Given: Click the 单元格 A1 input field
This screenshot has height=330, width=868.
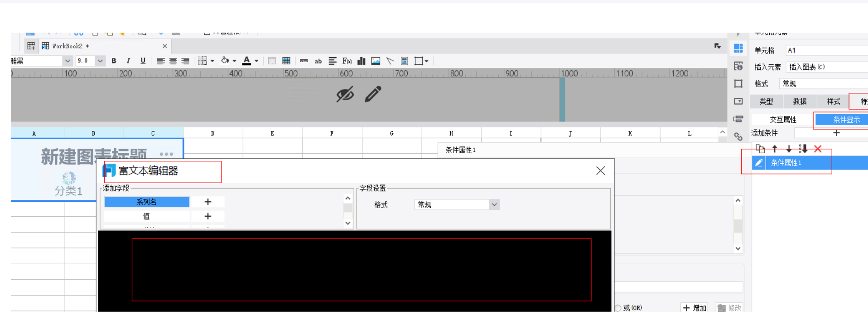Looking at the screenshot, I should click(x=827, y=50).
